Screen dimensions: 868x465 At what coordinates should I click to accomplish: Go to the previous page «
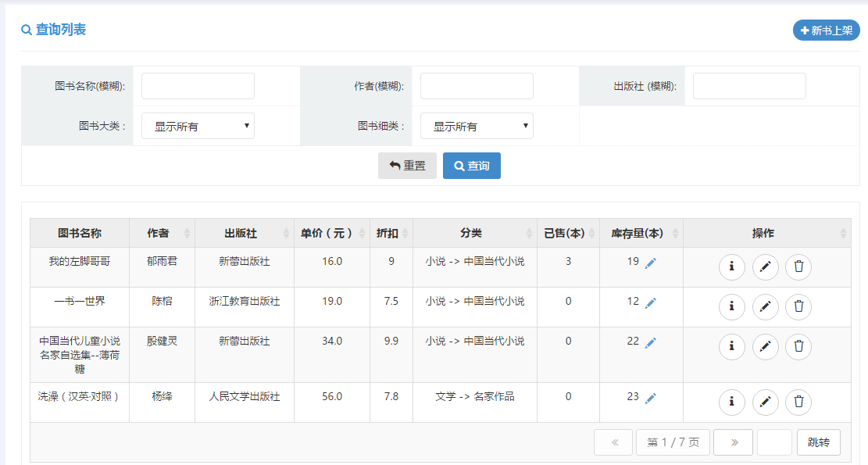[x=613, y=442]
